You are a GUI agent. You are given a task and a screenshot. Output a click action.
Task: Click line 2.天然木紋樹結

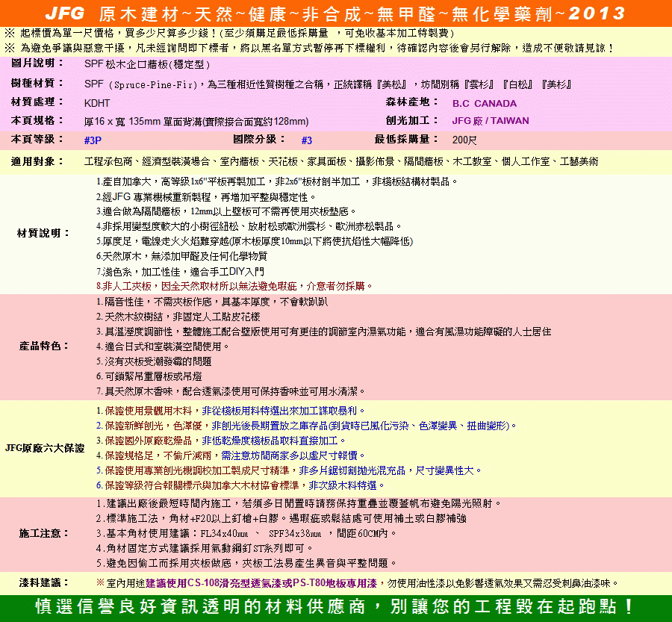tap(178, 317)
